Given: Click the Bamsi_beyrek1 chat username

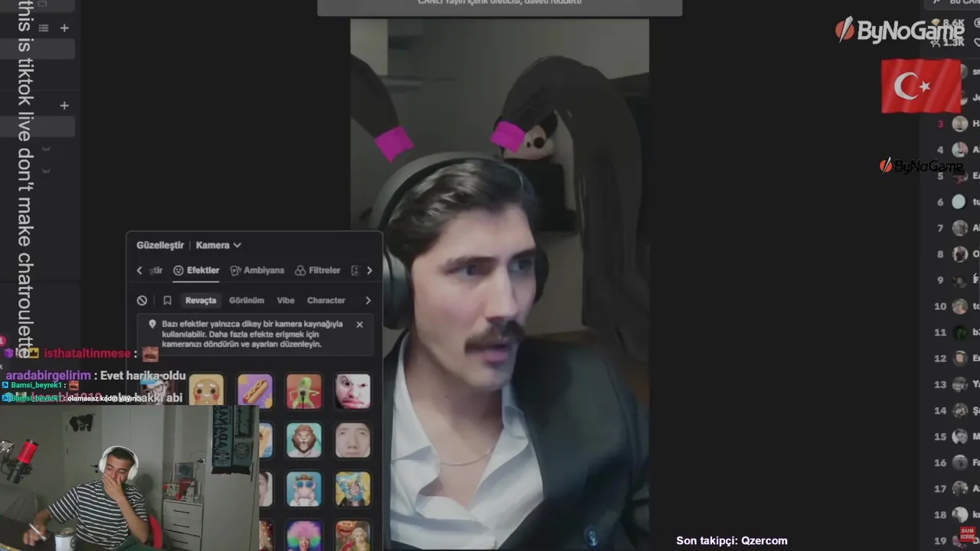Looking at the screenshot, I should [x=36, y=386].
